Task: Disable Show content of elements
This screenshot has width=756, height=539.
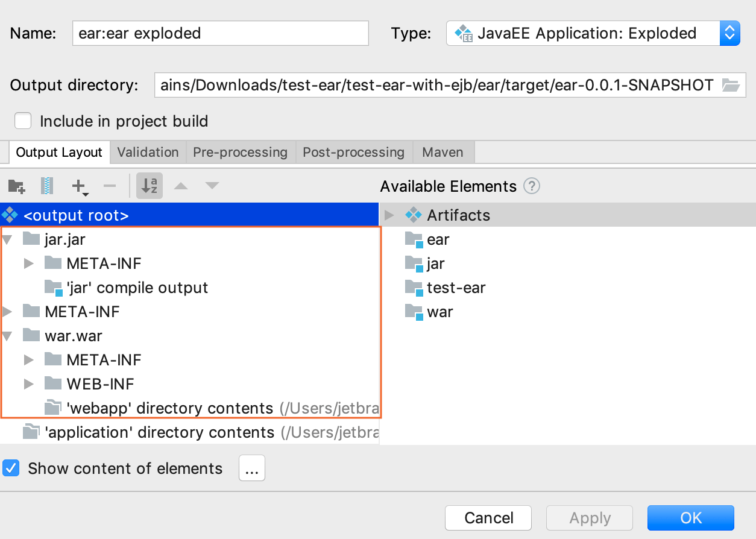Action: 11,468
